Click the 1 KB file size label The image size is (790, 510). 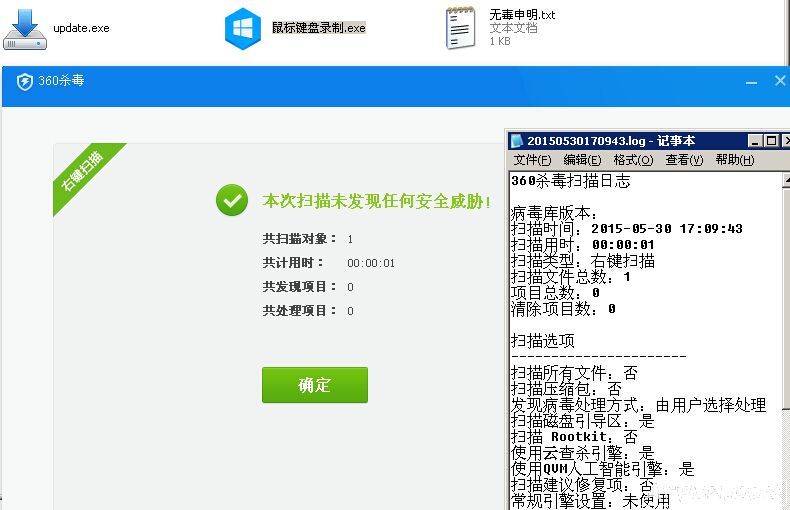500,41
